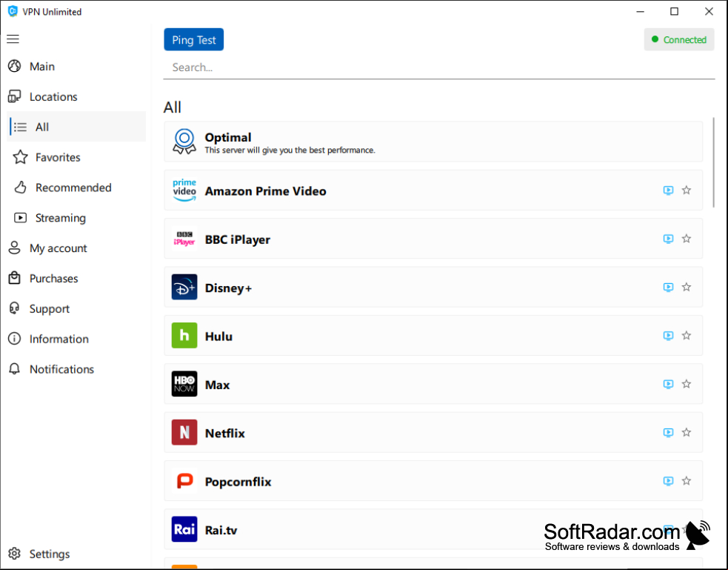Click the Rai.tv logo icon
The height and width of the screenshot is (570, 728).
coord(184,529)
